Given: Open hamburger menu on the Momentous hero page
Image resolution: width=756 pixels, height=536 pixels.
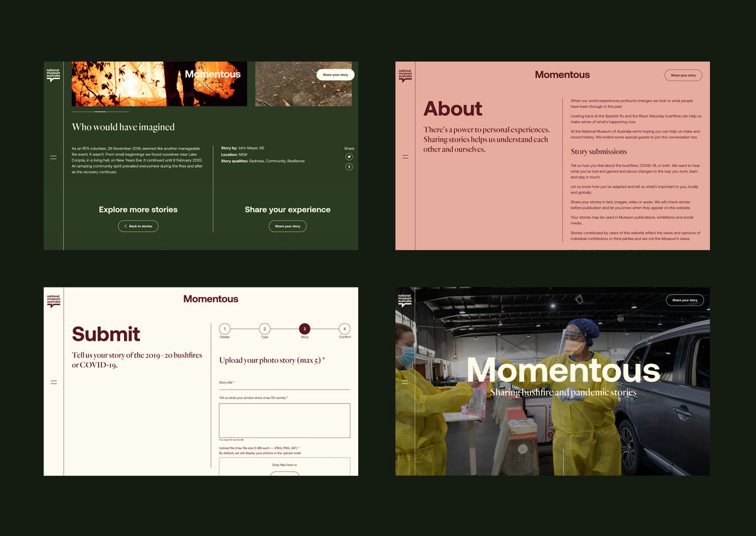Looking at the screenshot, I should (x=405, y=382).
